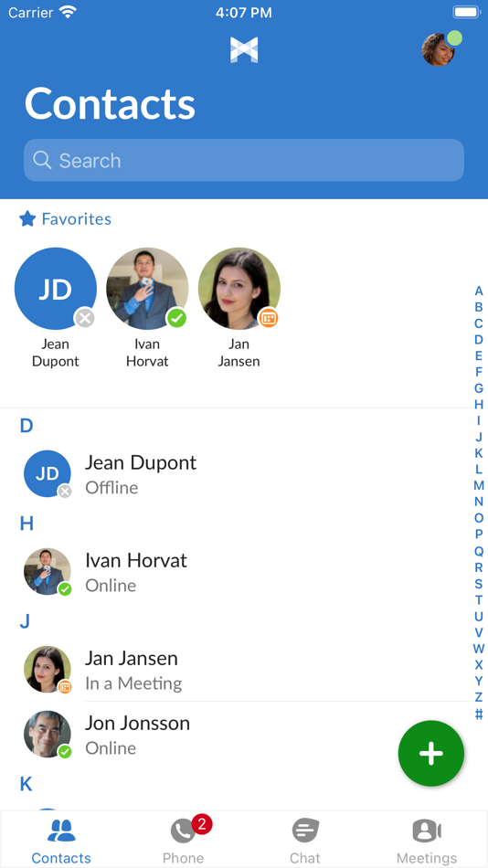Tap 4:07 PM clock in status bar
488x868 pixels.
pyautogui.click(x=244, y=12)
